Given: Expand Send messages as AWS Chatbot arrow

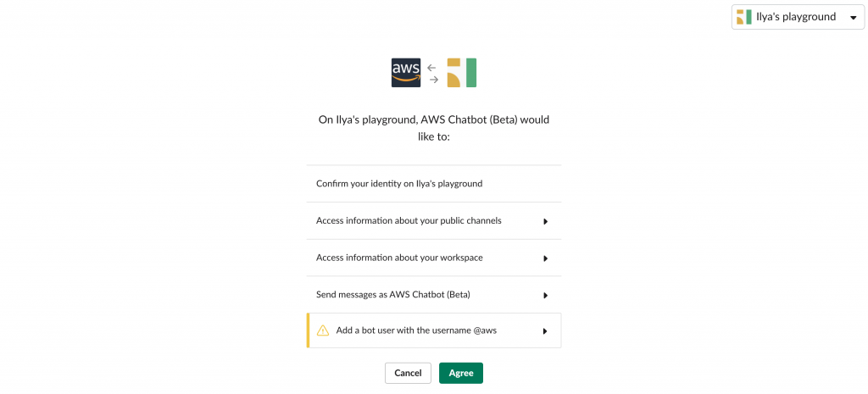Looking at the screenshot, I should click(545, 296).
